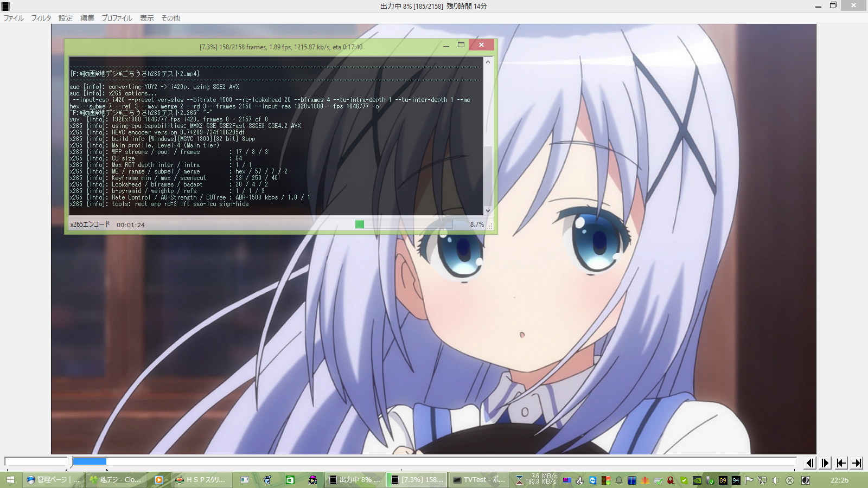Open the window-panel icon in taskbar
Image resolution: width=868 pixels, height=488 pixels.
click(x=245, y=480)
